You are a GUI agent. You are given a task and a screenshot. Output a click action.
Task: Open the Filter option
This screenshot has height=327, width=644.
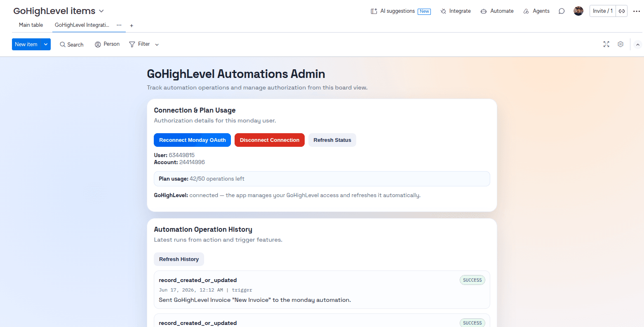[x=140, y=44]
